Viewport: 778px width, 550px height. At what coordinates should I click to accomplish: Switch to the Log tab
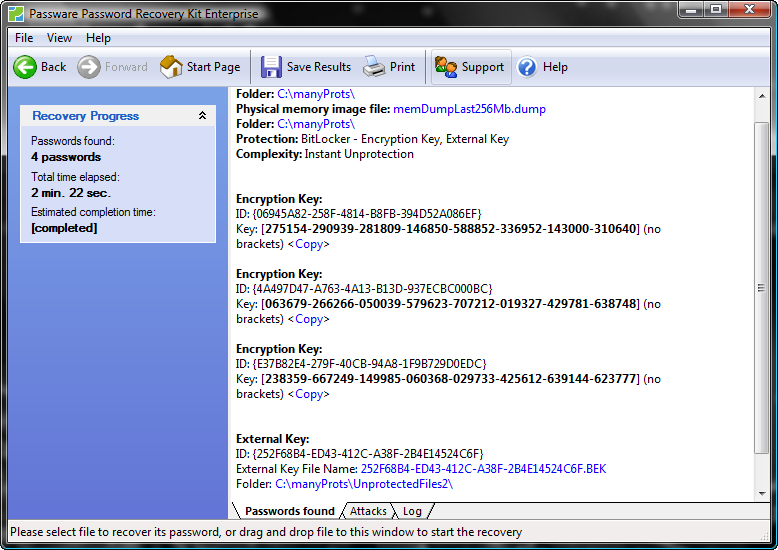pos(412,511)
